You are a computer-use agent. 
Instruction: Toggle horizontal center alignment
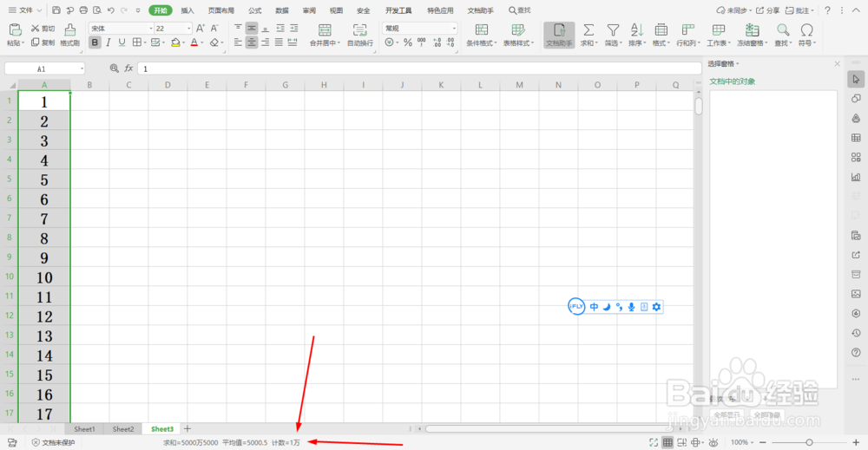click(252, 42)
